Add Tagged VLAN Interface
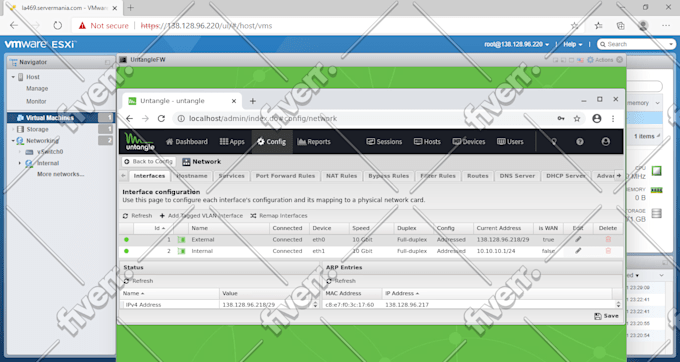The image size is (680, 362). tap(201, 215)
